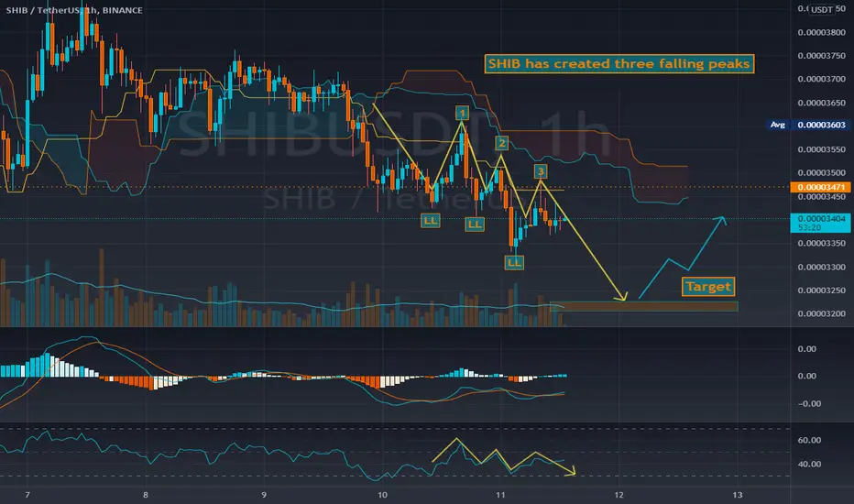Click the 0.00003800 price axis value
854x504 pixels.
[821, 32]
